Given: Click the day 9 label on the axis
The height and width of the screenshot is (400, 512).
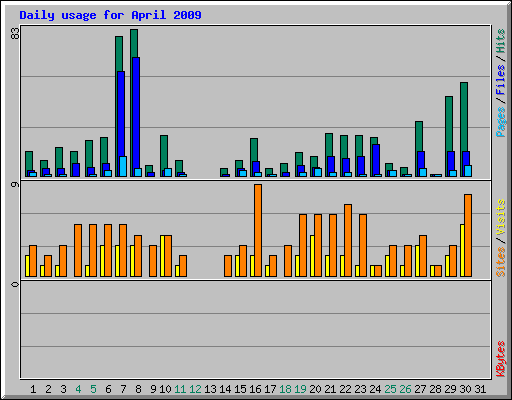Looking at the screenshot, I should [153, 389].
